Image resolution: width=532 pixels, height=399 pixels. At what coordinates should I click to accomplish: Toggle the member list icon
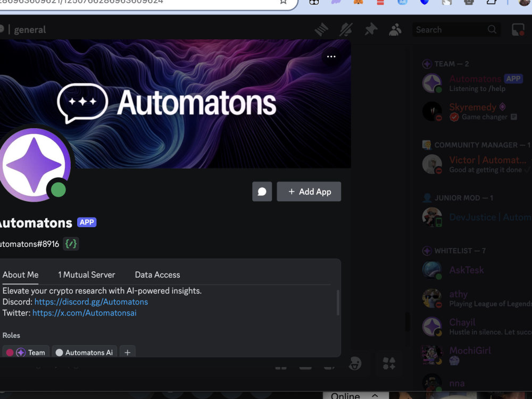point(395,30)
